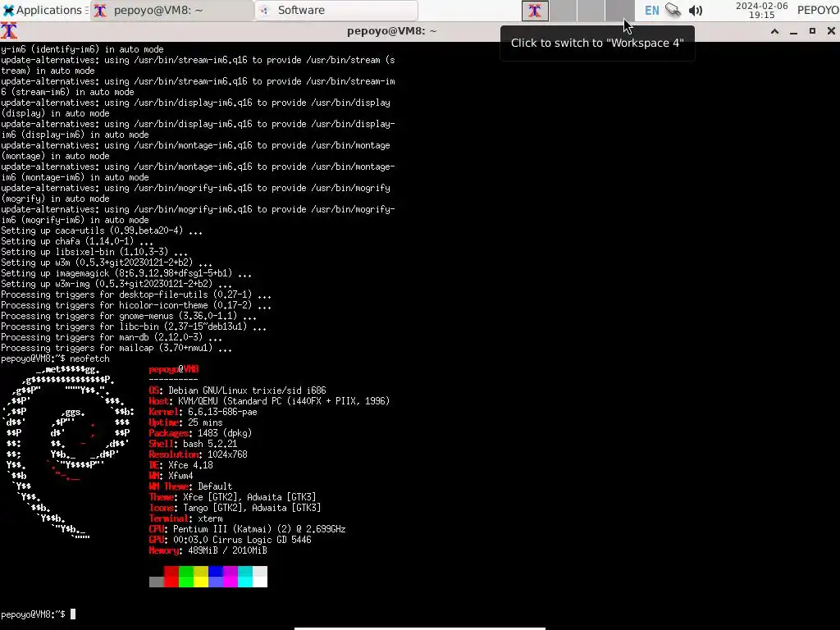The width and height of the screenshot is (840, 630).
Task: Click the 'Theme: Xfce [GTK2], Adwaita [GTK3]' line
Action: coord(232,497)
